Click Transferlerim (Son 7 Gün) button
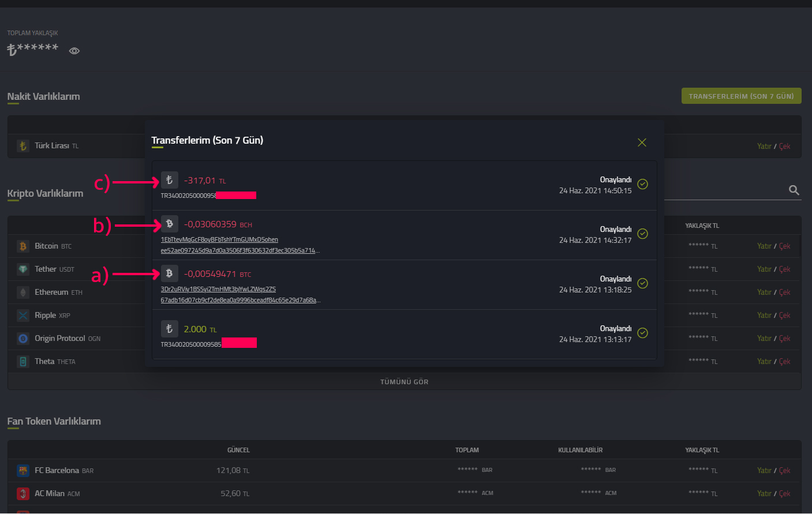 click(x=741, y=96)
